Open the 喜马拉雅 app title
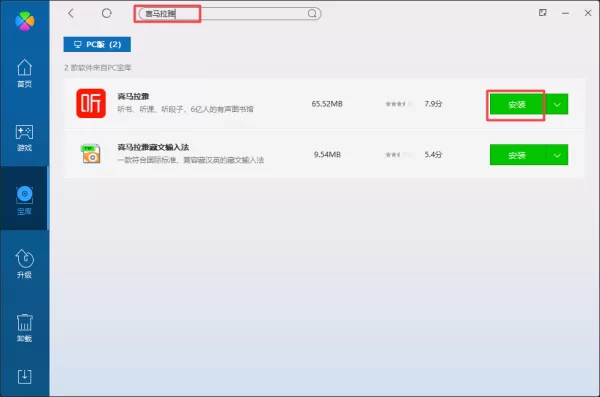This screenshot has height=397, width=600. (133, 96)
